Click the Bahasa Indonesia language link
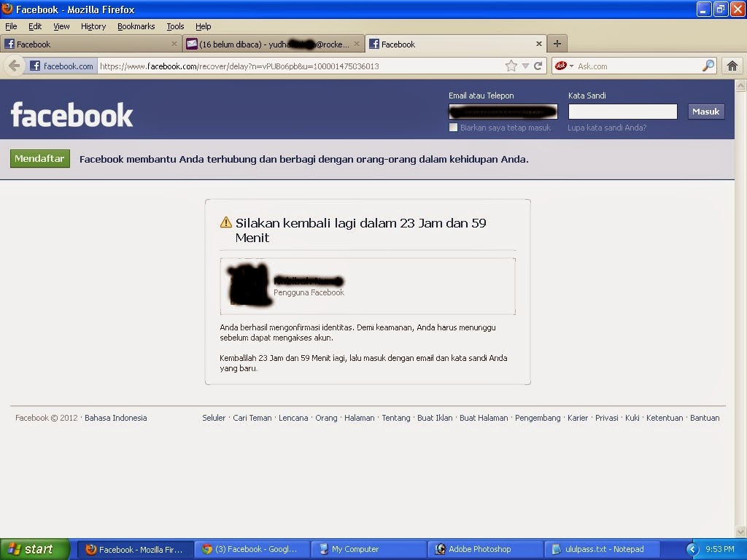747x560 pixels. pyautogui.click(x=116, y=418)
